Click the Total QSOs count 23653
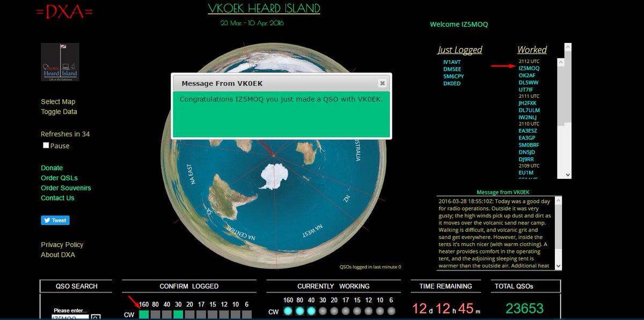This screenshot has height=320, width=644. point(525,309)
